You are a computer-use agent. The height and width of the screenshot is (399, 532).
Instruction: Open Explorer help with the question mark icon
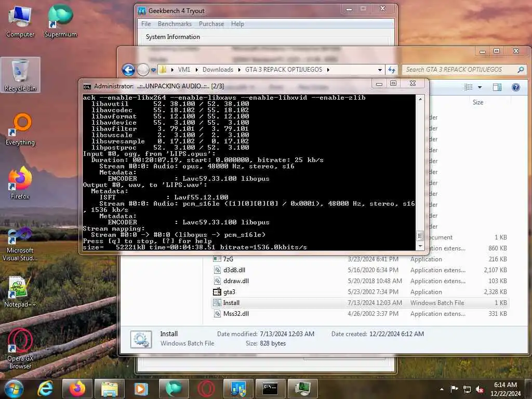(x=516, y=87)
